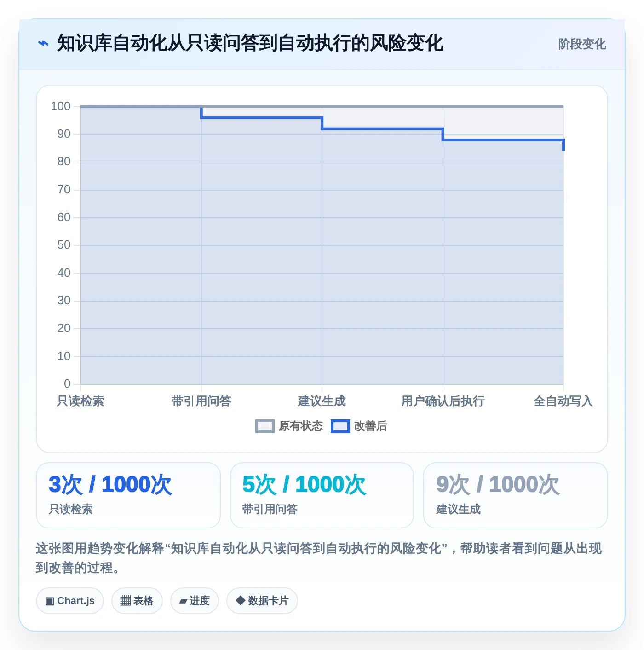Toggle the 原有状态 legend item
The image size is (644, 650).
click(x=289, y=426)
